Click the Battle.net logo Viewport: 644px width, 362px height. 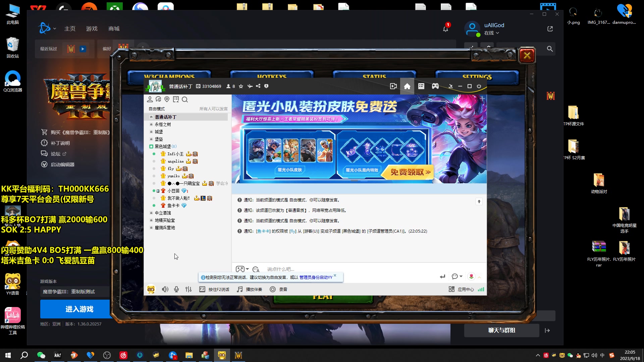coord(44,28)
